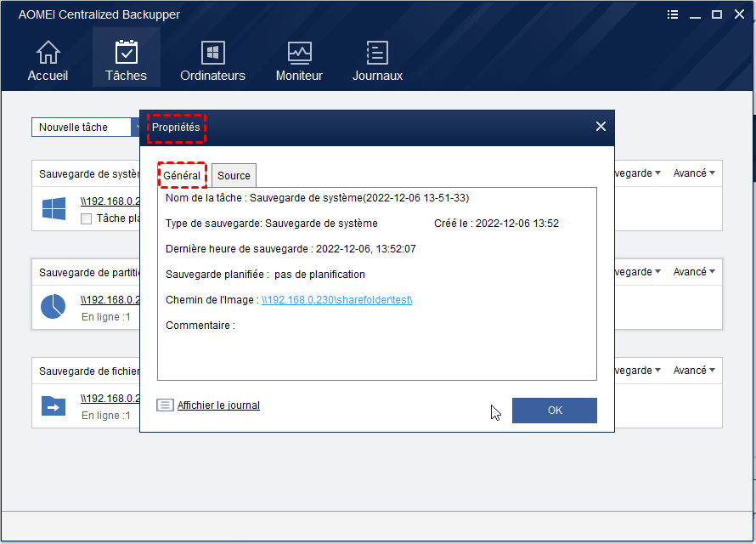The image size is (756, 544).
Task: Open Sauvegarde dropdown in system backup row
Action: [637, 173]
